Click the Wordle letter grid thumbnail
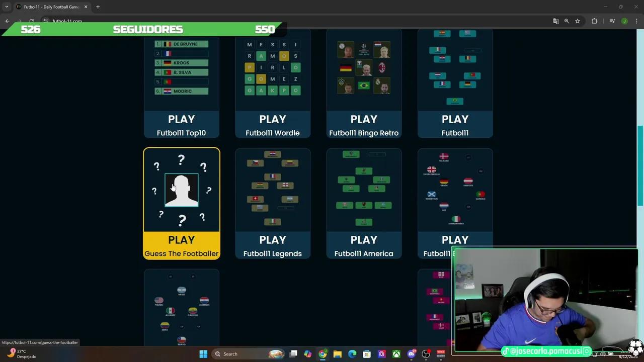 [273, 68]
